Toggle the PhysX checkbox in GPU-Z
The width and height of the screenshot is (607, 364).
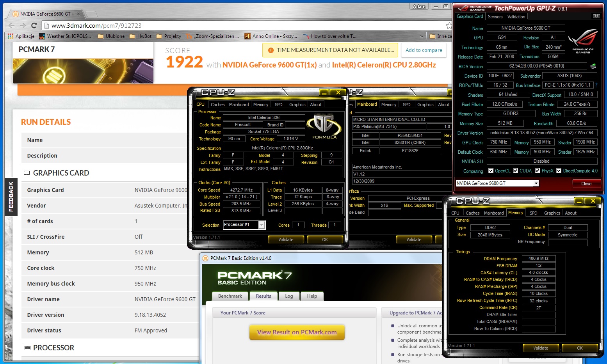tap(538, 171)
